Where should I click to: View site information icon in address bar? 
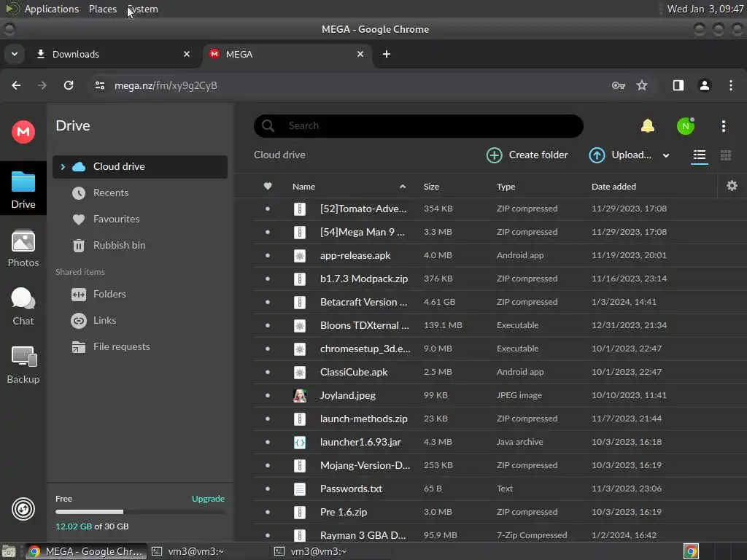[x=99, y=85]
